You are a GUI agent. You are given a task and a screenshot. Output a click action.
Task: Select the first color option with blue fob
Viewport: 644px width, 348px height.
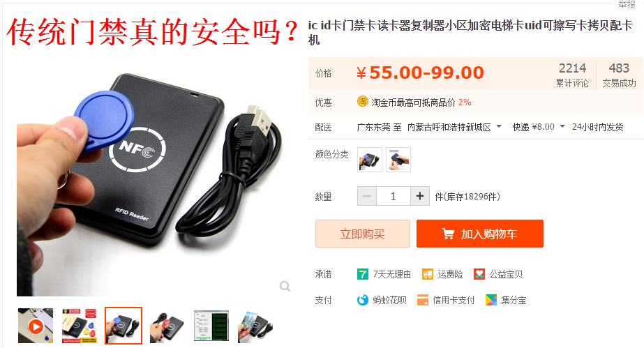point(370,160)
